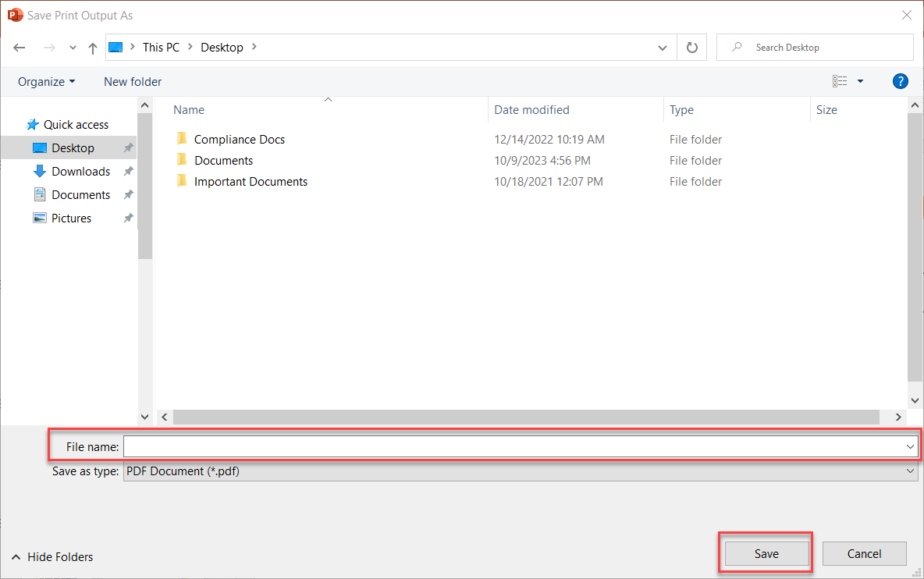Open the Organize menu

click(47, 82)
